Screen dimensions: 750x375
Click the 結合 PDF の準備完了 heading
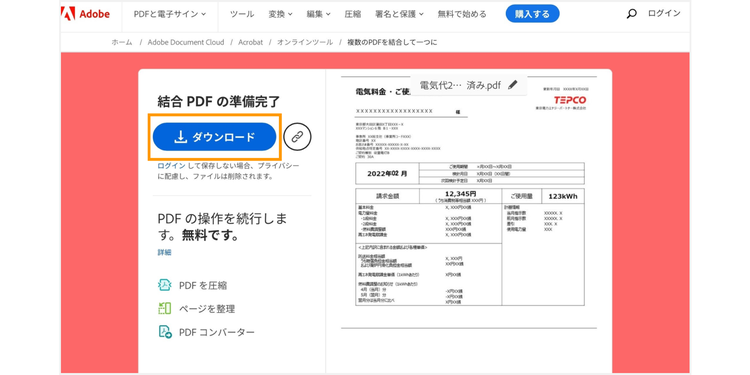click(x=219, y=101)
